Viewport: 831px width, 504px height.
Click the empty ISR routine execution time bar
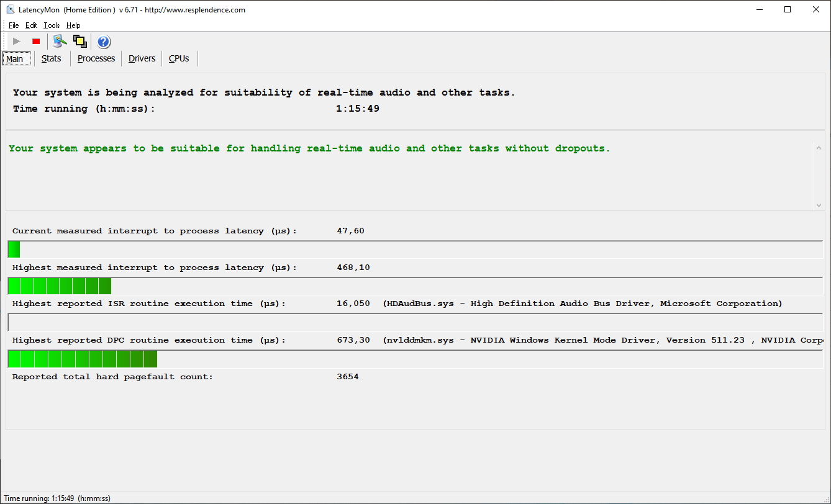pyautogui.click(x=415, y=322)
